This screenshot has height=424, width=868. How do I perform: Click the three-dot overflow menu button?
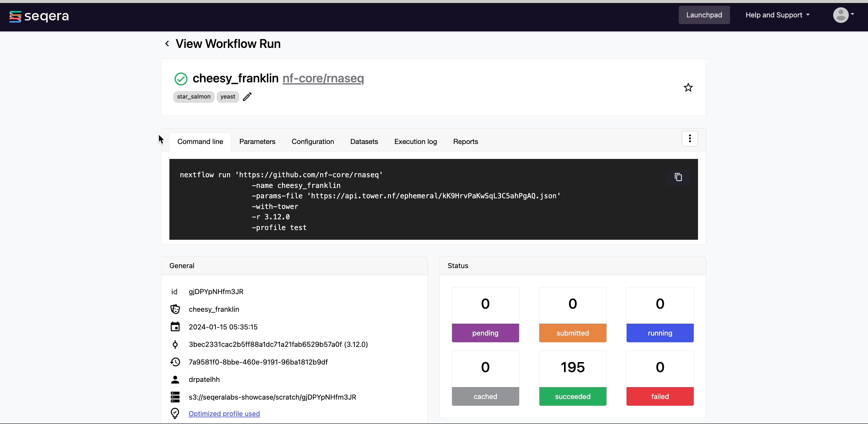pyautogui.click(x=690, y=138)
